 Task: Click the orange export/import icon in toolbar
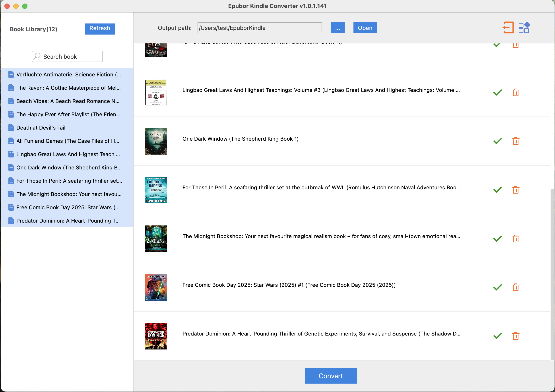pos(508,27)
